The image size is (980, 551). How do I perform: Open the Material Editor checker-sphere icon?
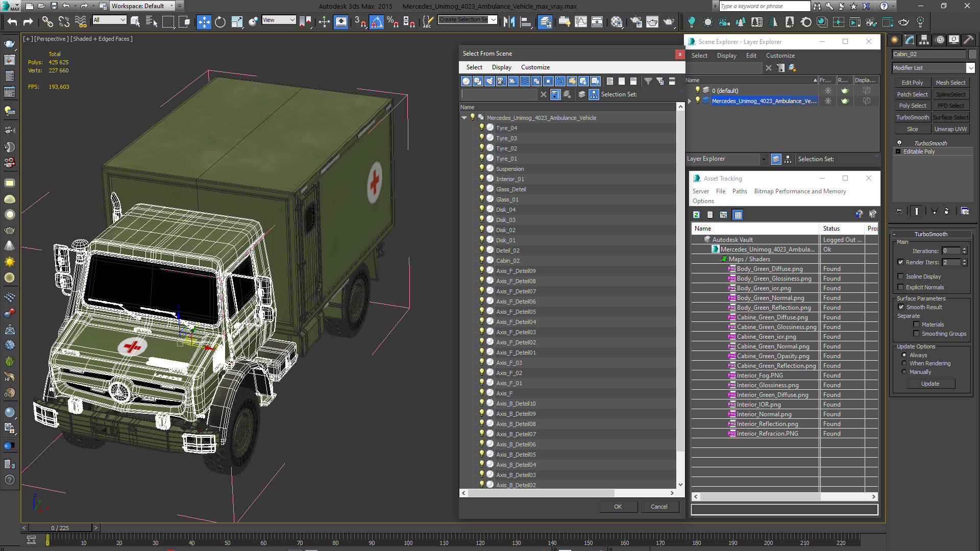(617, 22)
